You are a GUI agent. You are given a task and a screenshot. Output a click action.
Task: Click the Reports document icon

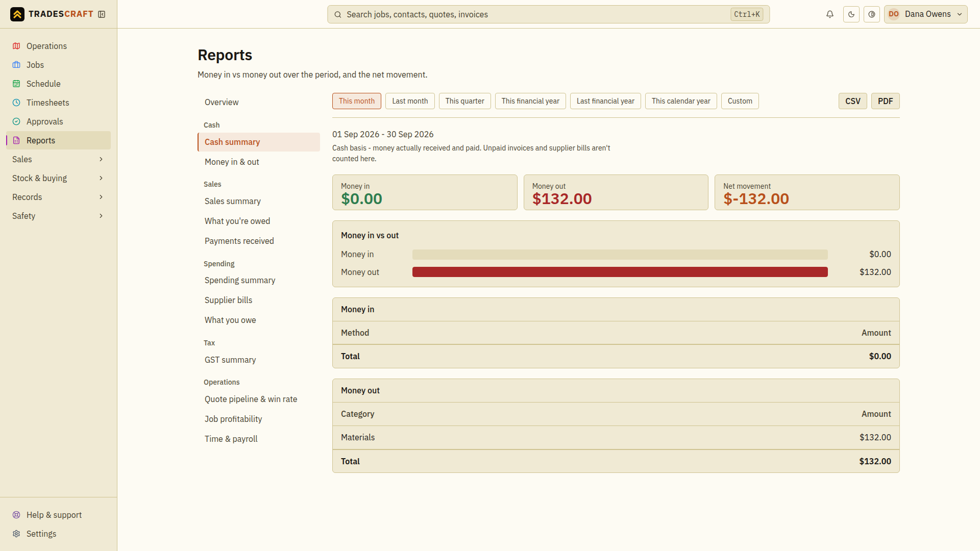[x=16, y=140]
